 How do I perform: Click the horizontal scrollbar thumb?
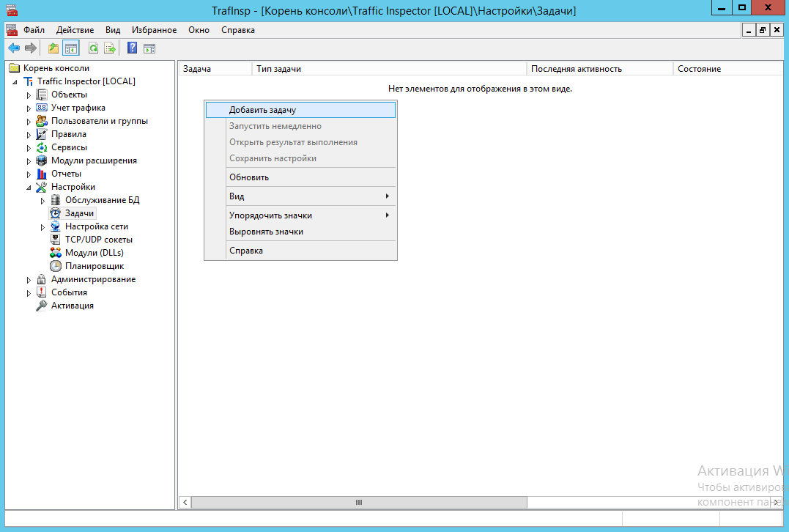tap(359, 502)
